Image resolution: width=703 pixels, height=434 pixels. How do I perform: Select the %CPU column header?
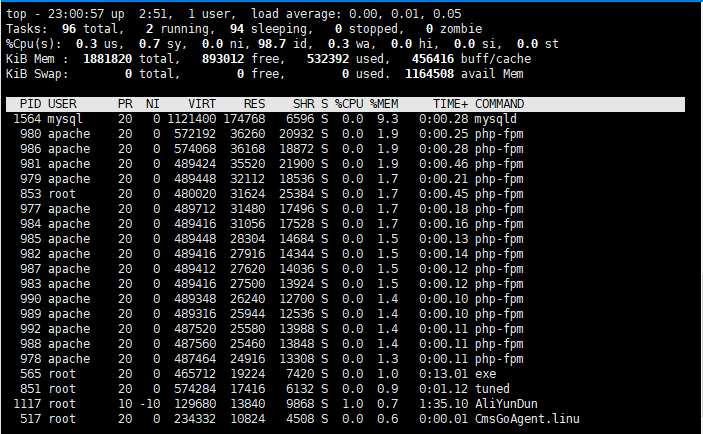point(349,104)
